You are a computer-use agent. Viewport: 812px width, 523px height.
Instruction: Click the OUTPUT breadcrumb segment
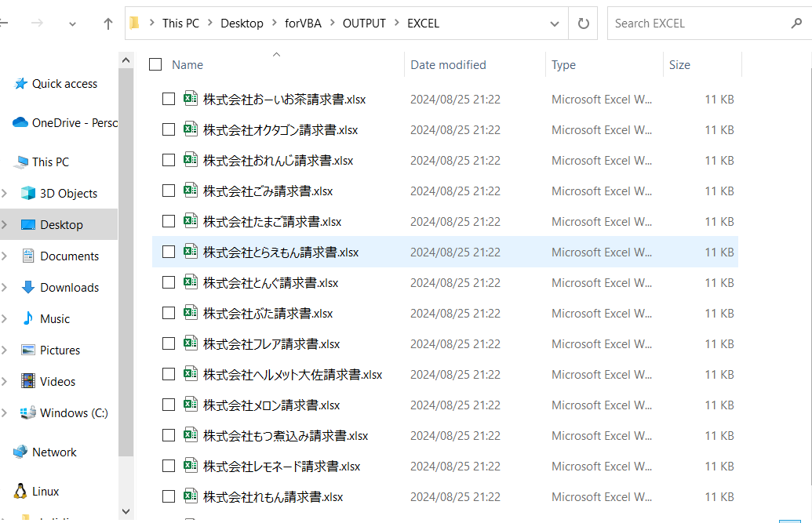364,24
